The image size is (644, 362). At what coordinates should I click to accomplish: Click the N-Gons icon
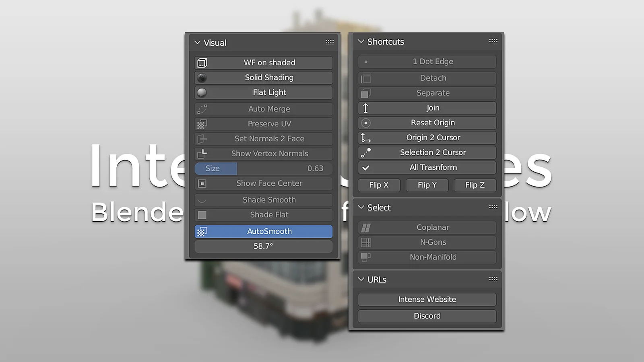365,242
